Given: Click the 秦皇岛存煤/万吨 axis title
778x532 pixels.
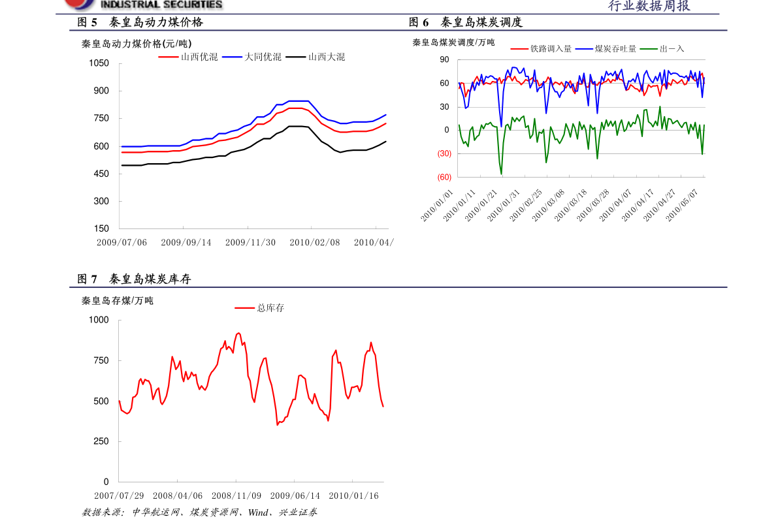Looking at the screenshot, I should (x=117, y=300).
